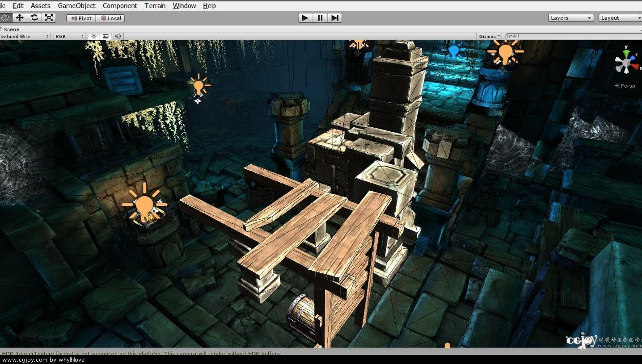This screenshot has height=364, width=642.
Task: Toggle the Local handle rotation mode
Action: click(110, 18)
